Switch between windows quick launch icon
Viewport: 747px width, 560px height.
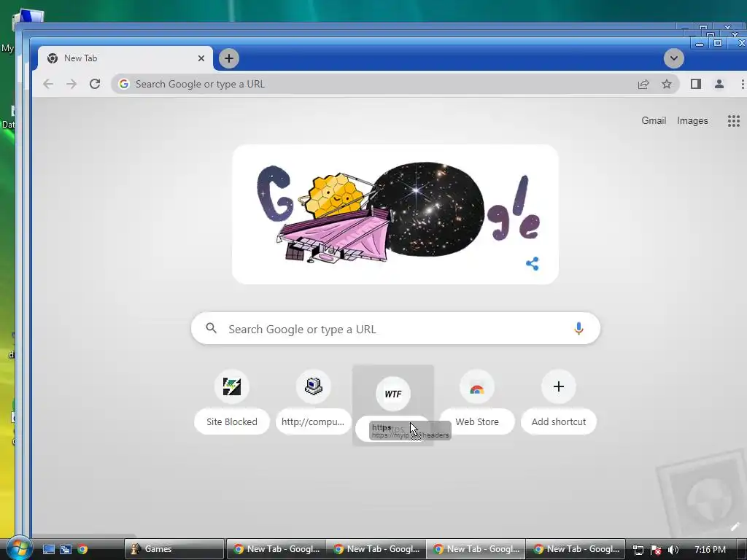[x=65, y=549]
